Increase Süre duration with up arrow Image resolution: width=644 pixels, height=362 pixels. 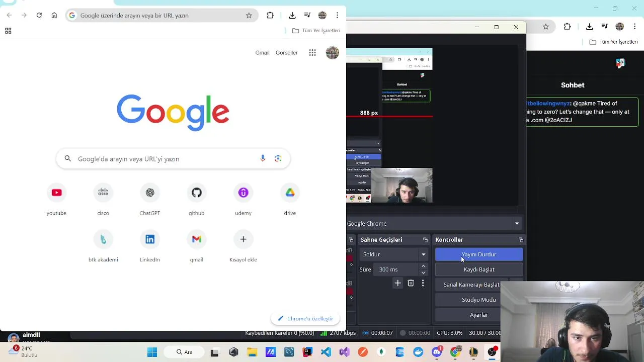click(423, 266)
